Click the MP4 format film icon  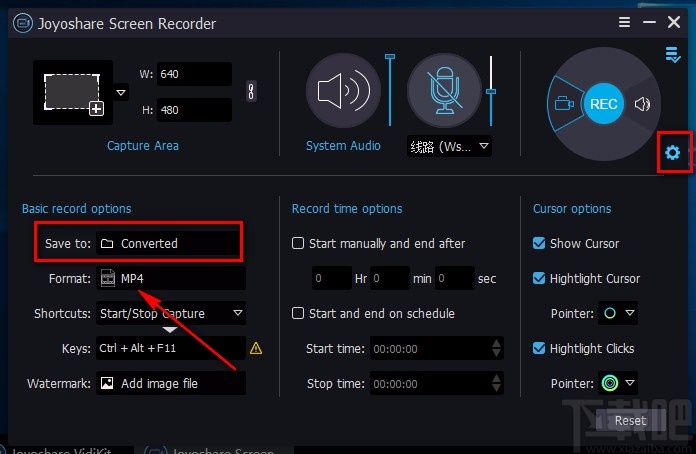coord(108,279)
